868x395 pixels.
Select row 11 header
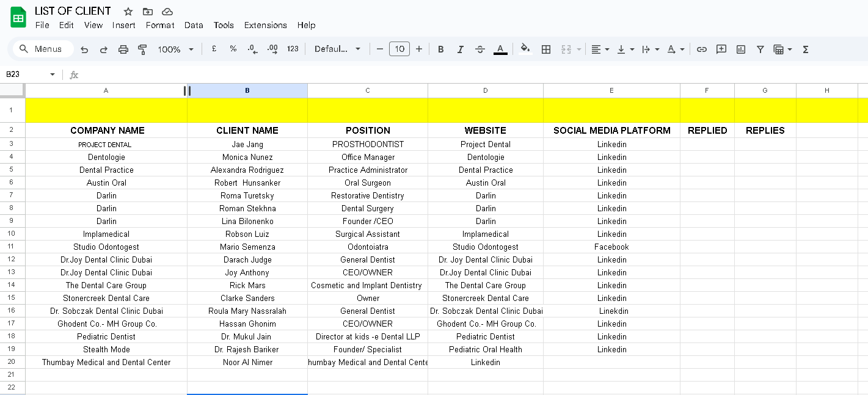tap(12, 247)
